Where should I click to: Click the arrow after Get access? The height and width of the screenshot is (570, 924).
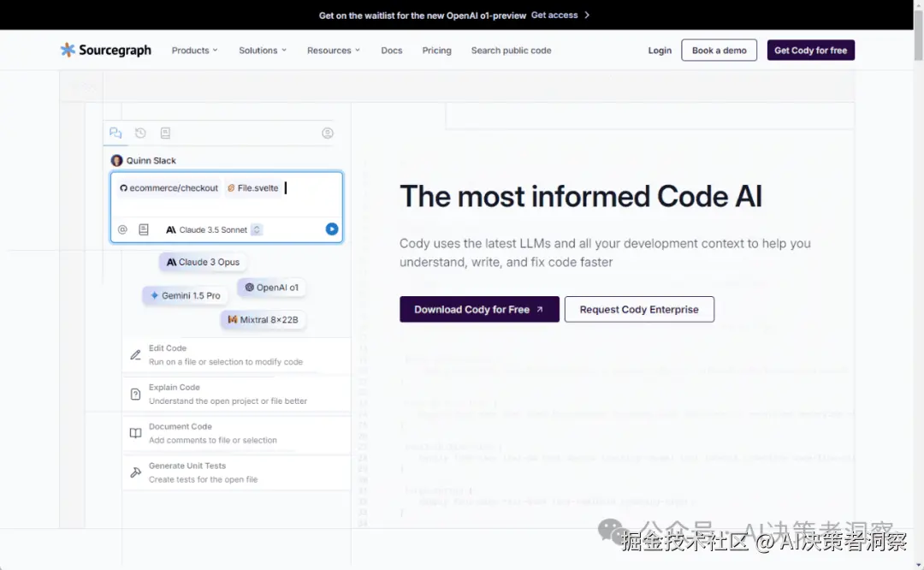tap(587, 15)
